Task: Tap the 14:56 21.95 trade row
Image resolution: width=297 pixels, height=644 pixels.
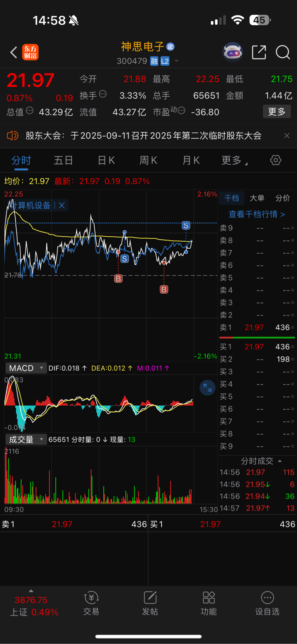Action: pyautogui.click(x=257, y=484)
